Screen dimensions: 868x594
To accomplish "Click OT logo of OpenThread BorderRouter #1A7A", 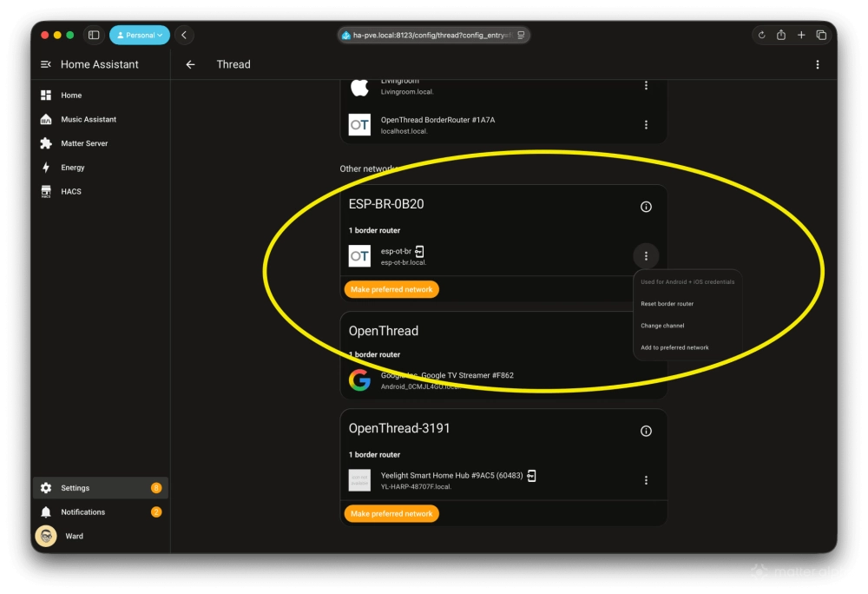I will (x=359, y=124).
